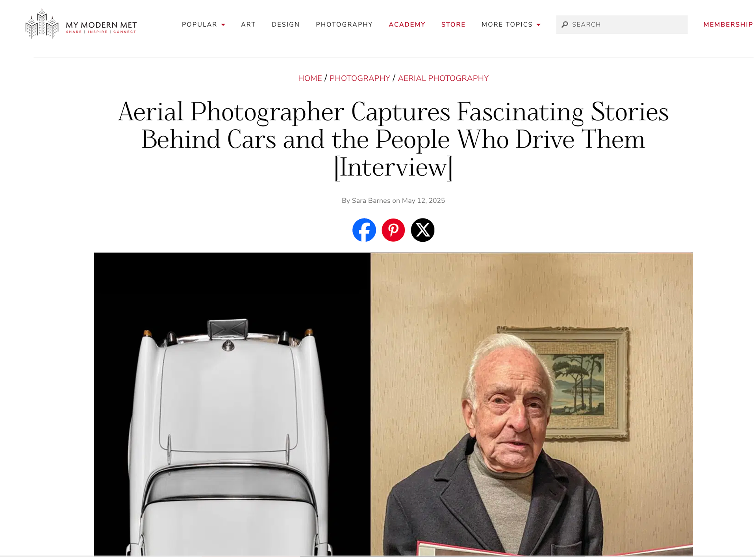Open the Art menu item
756x557 pixels.
click(248, 24)
